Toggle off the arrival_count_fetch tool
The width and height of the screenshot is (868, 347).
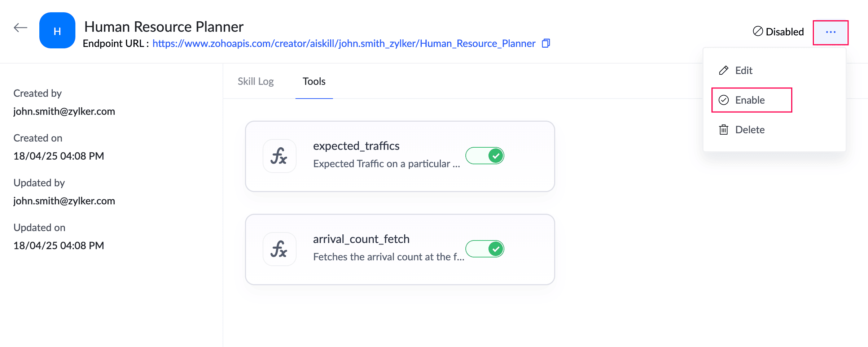click(485, 249)
